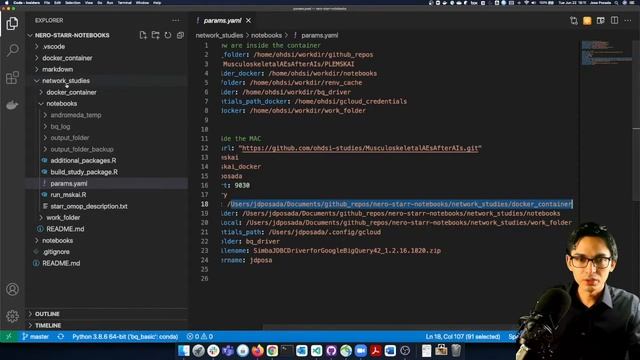Create a new folder in Explorer header
This screenshot has height=360, width=640.
click(156, 35)
